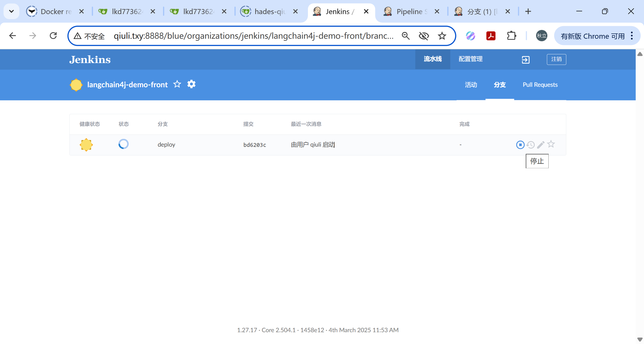Favorite the deploy branch row
644x344 pixels.
pos(551,144)
